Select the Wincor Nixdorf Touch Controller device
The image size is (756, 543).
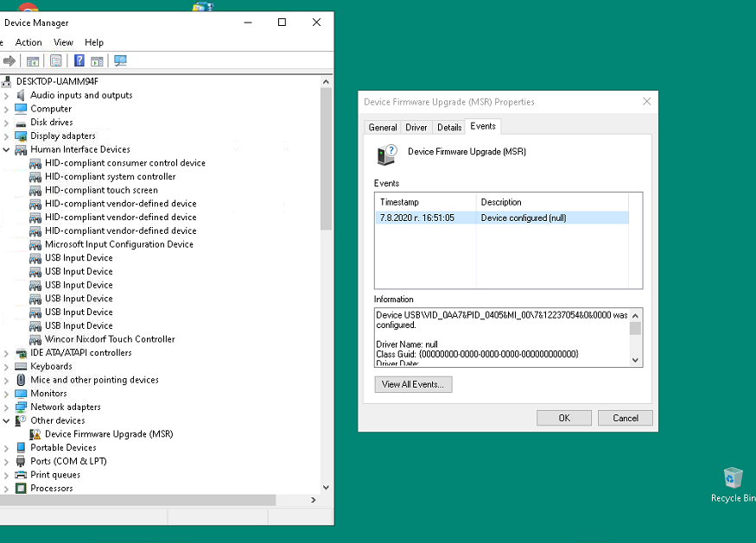coord(110,339)
